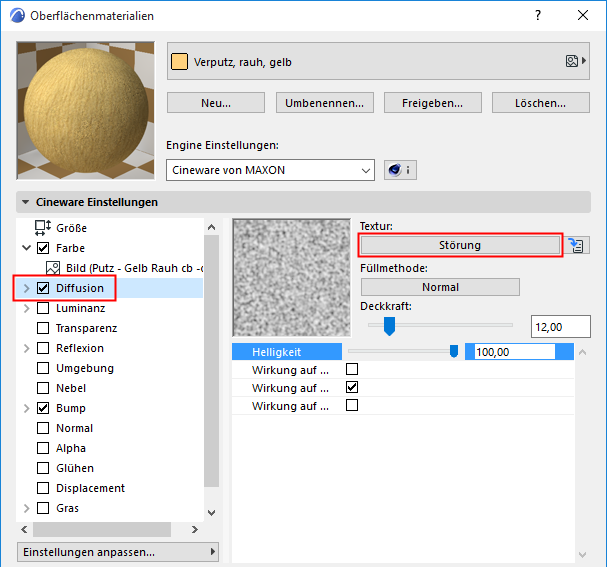Enable the Normal channel checkbox

click(x=43, y=428)
